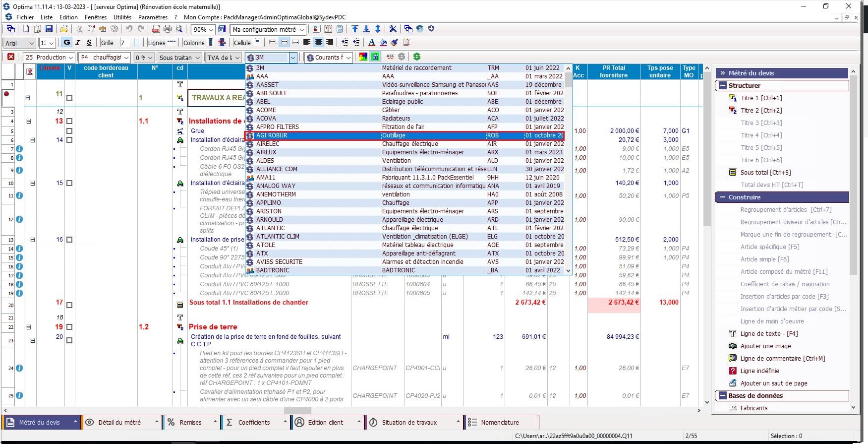868x444 pixels.
Task: Toggle bold G formatting
Action: click(67, 43)
